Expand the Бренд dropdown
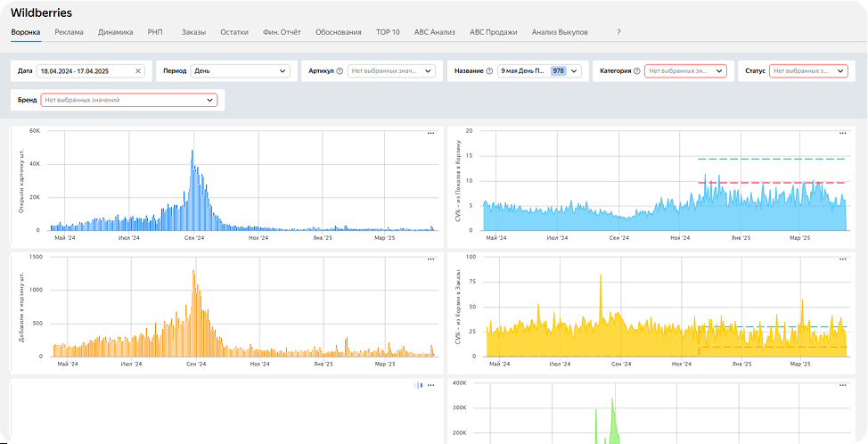The image size is (868, 444). pos(129,100)
